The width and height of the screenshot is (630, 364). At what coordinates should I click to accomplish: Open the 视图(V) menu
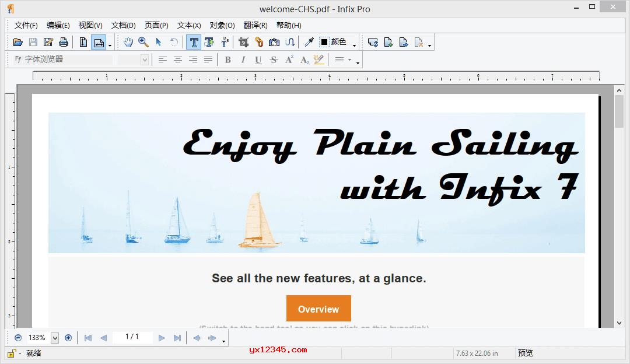(90, 25)
